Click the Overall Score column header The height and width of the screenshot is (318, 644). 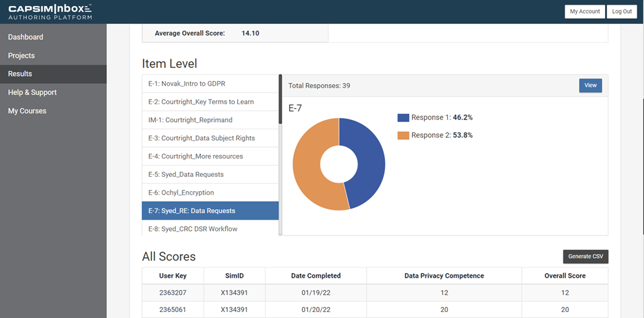pyautogui.click(x=565, y=276)
